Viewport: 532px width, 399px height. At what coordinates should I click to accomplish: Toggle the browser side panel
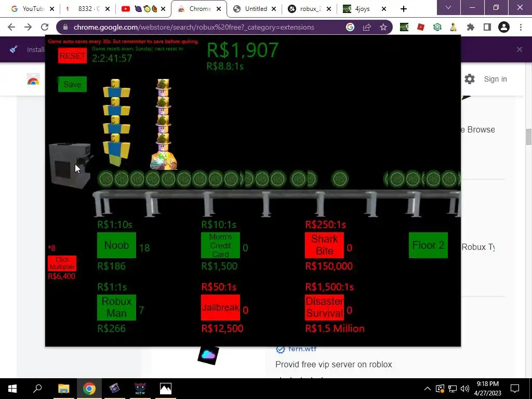click(487, 27)
